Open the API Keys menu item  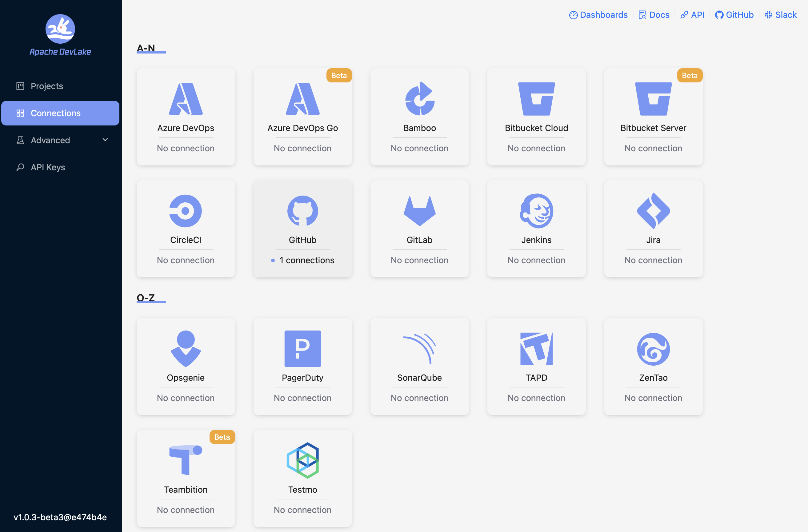click(x=60, y=167)
